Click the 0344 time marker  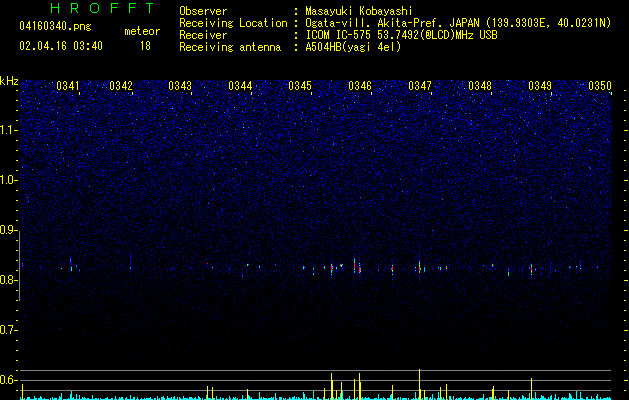coord(240,86)
